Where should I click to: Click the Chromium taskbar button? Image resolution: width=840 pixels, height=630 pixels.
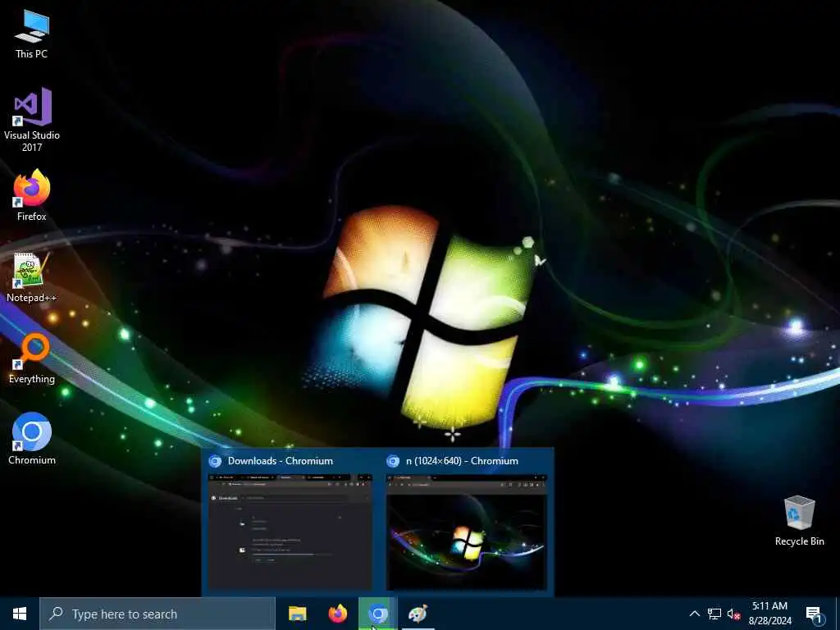[377, 614]
